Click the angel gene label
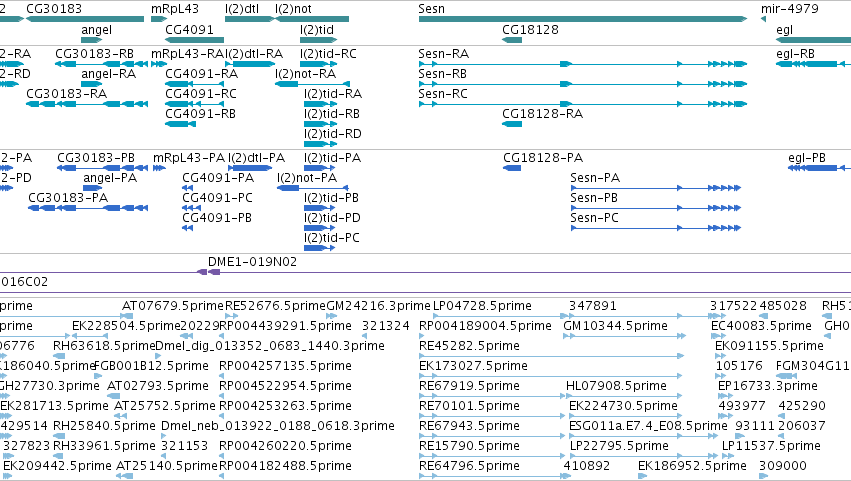The width and height of the screenshot is (851, 481). [x=97, y=30]
